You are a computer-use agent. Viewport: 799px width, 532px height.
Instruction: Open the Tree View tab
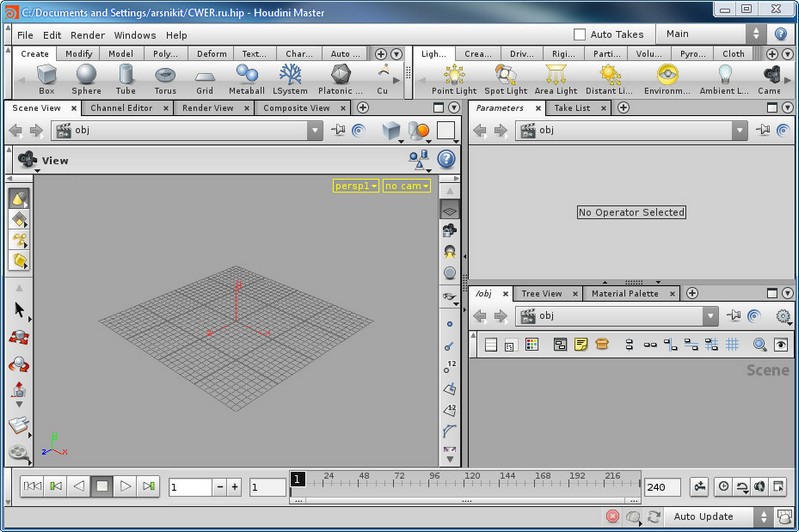point(541,294)
